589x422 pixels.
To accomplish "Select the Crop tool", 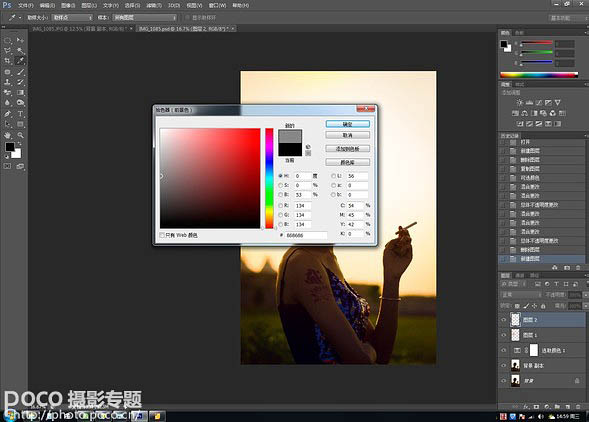I will point(8,61).
